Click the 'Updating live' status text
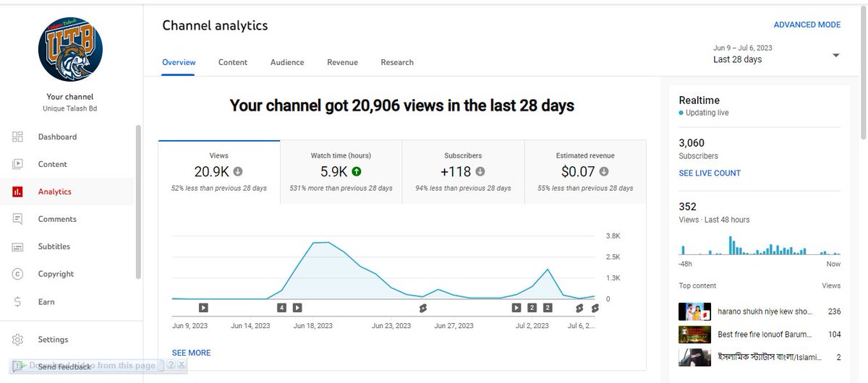 pos(707,113)
